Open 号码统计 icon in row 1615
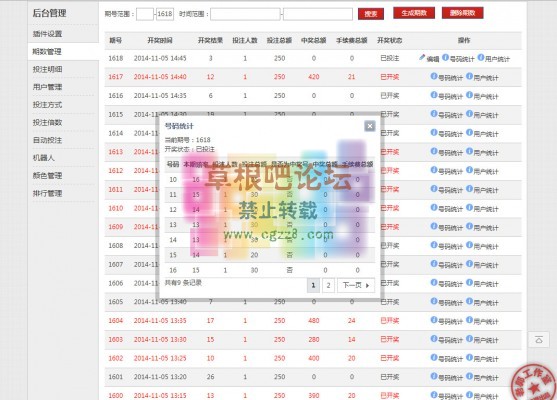Viewport: 557px width, 400px height. point(434,114)
